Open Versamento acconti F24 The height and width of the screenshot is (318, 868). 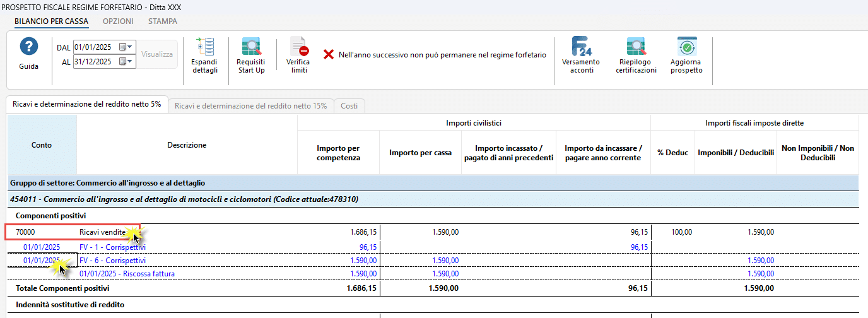pos(581,47)
